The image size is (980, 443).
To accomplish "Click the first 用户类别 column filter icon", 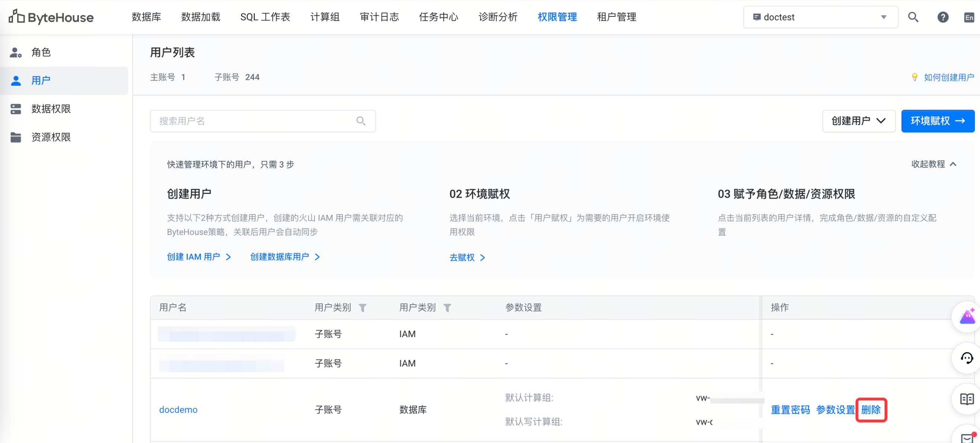I will tap(363, 308).
